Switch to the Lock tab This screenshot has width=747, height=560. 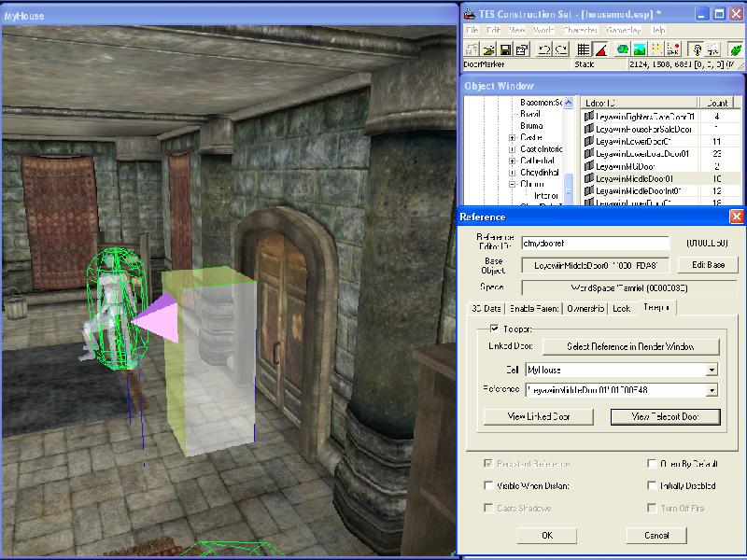pyautogui.click(x=621, y=309)
